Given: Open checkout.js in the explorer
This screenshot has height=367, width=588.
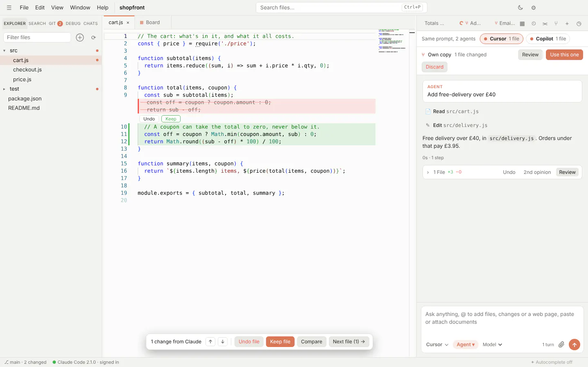Looking at the screenshot, I should pos(51,70).
